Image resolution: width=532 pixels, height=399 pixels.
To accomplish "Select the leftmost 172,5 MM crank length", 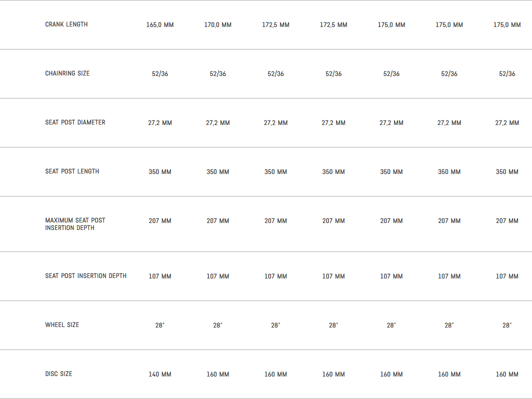I will (275, 25).
